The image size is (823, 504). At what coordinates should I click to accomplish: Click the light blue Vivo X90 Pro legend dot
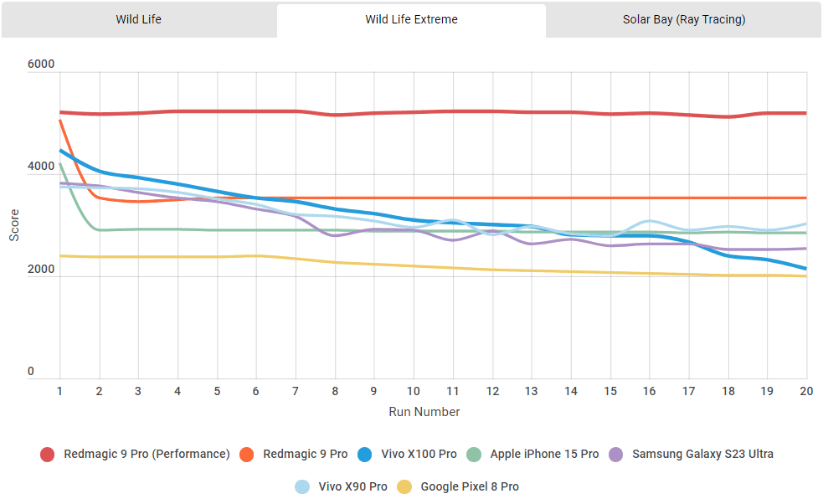[303, 486]
